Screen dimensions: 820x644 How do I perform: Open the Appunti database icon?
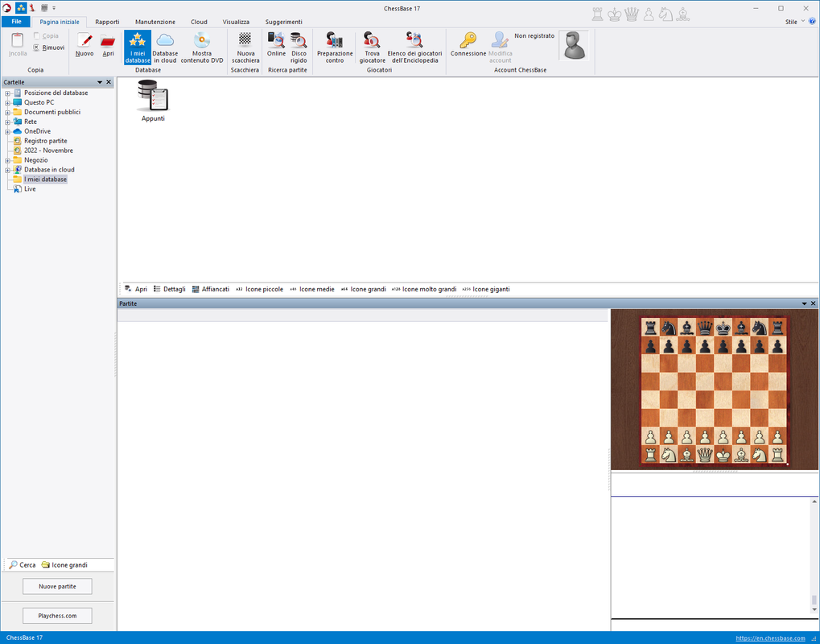(x=153, y=101)
